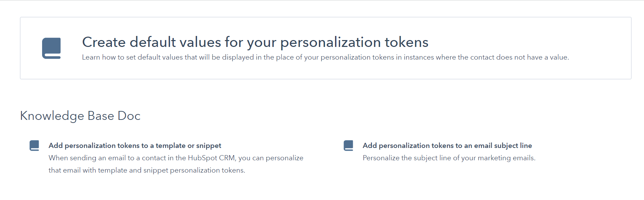Click the large book icon in the featured card
The height and width of the screenshot is (200, 644).
point(51,48)
